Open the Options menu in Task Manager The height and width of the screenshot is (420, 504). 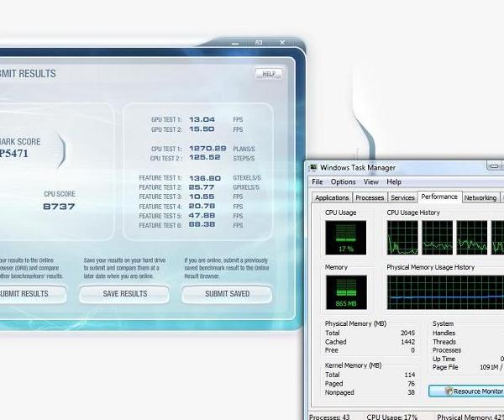pos(343,182)
